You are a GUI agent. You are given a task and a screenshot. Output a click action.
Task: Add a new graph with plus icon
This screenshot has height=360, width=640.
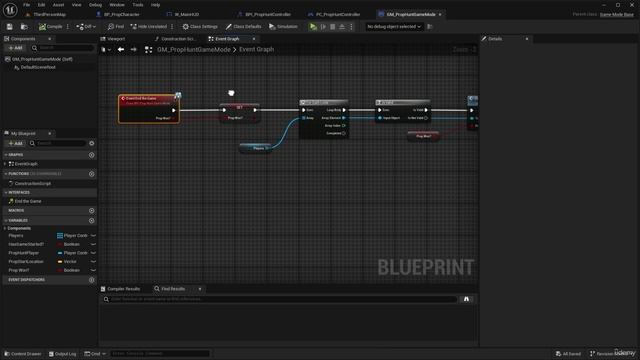tap(91, 155)
